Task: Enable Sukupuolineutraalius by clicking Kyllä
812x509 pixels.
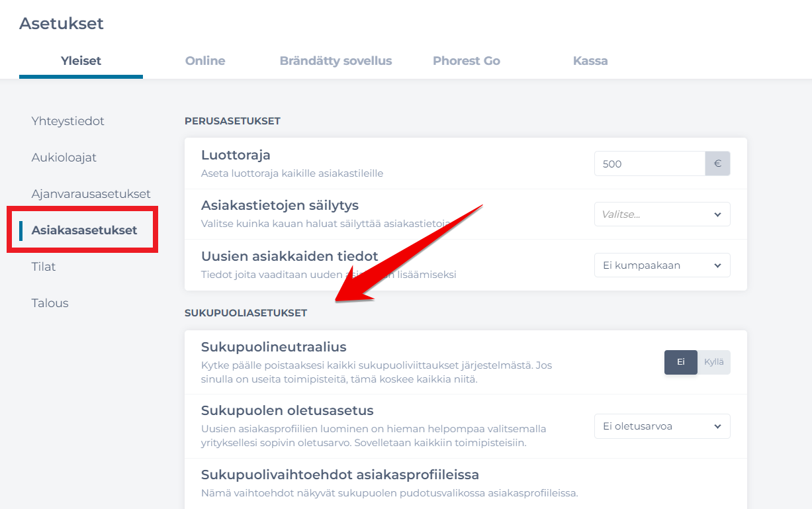Action: pos(713,362)
